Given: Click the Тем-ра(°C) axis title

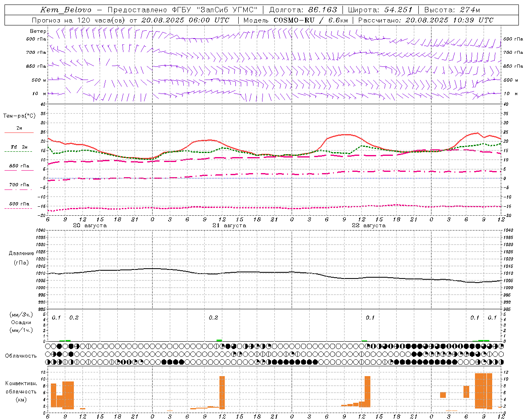Looking at the screenshot, I should pyautogui.click(x=19, y=116).
